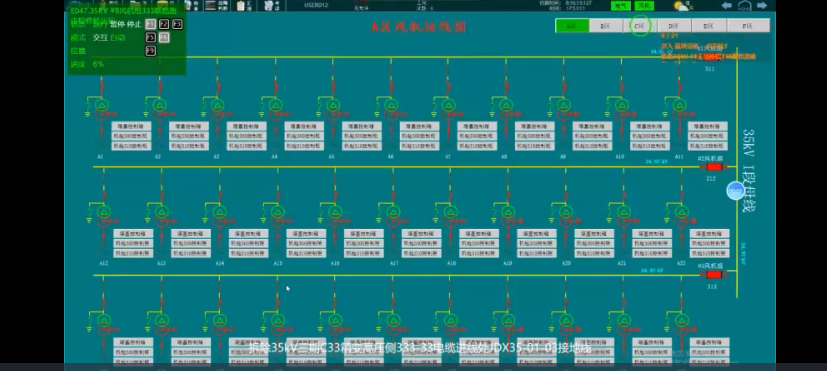This screenshot has height=371, width=827.
Task: Select the A12 wind turbine transformer symbol
Action: (x=104, y=216)
